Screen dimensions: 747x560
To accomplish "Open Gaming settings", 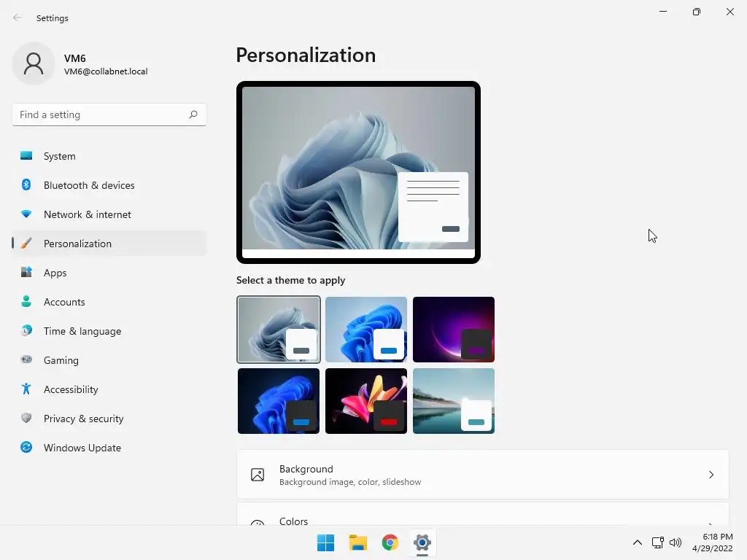I will 109,360.
